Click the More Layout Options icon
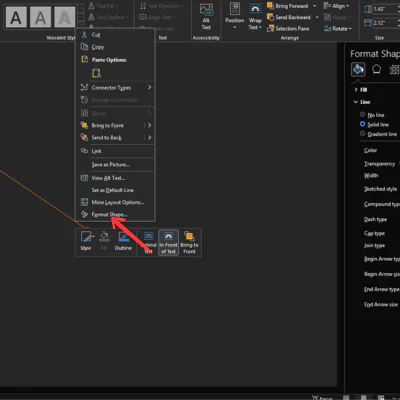 [x=84, y=202]
